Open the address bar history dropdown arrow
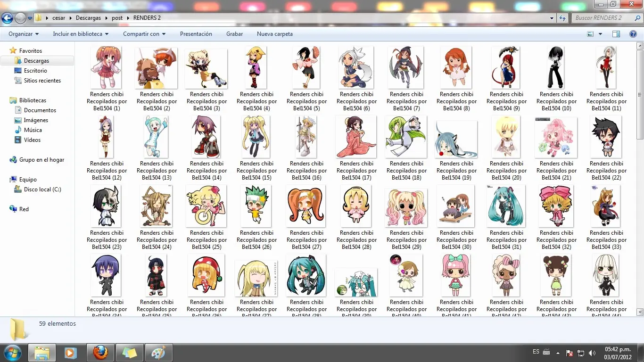 (552, 18)
